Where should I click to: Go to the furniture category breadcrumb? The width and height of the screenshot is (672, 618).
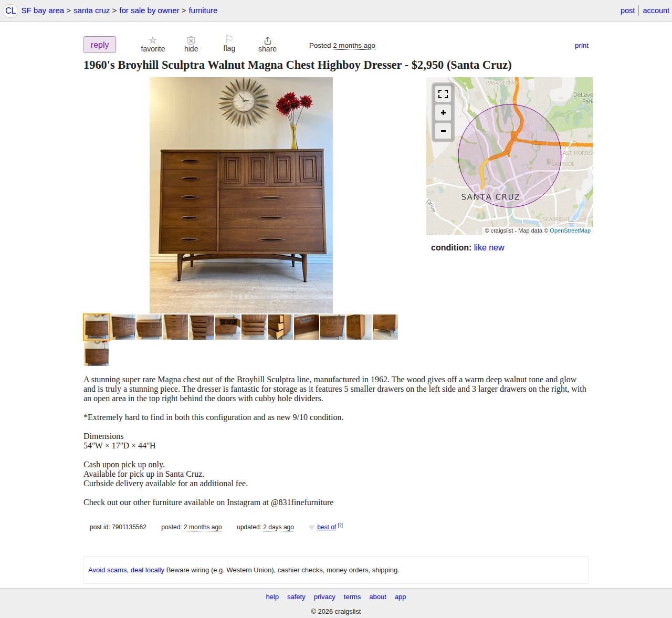[x=203, y=11]
